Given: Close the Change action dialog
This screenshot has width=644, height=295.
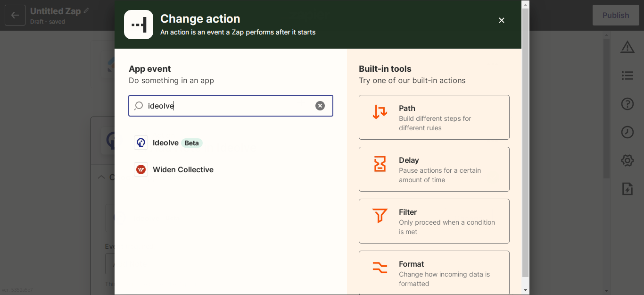Looking at the screenshot, I should [502, 20].
